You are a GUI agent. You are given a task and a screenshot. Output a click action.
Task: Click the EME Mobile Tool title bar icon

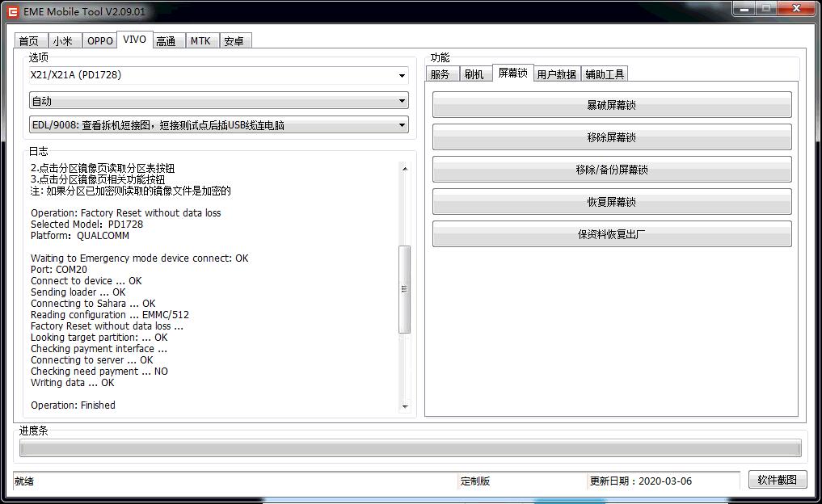click(13, 11)
